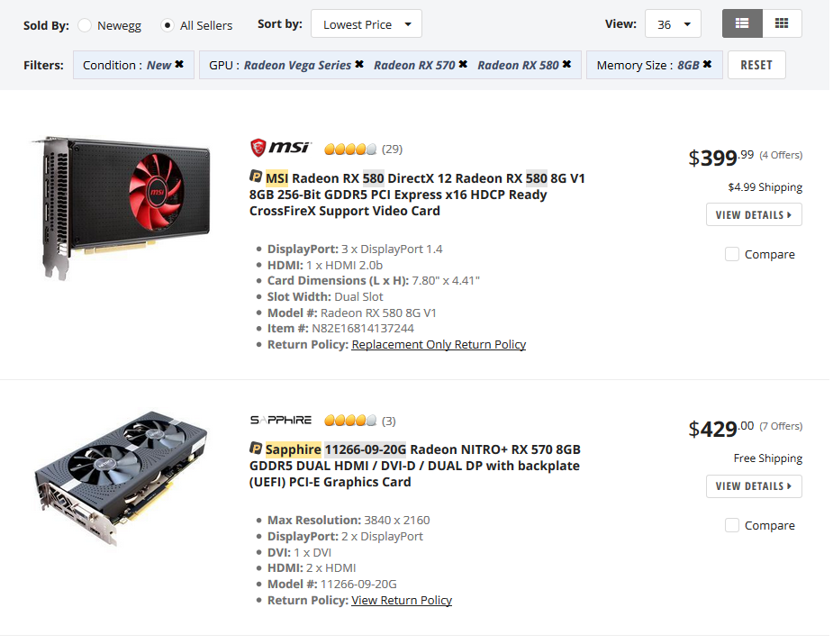Switch to grid view layout icon
The height and width of the screenshot is (644, 833).
pyautogui.click(x=782, y=23)
